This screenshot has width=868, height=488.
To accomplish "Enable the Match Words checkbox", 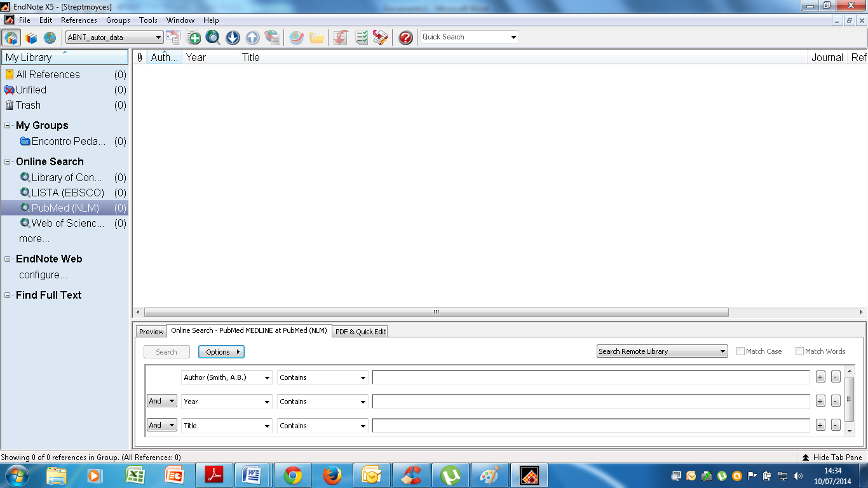I will coord(799,351).
